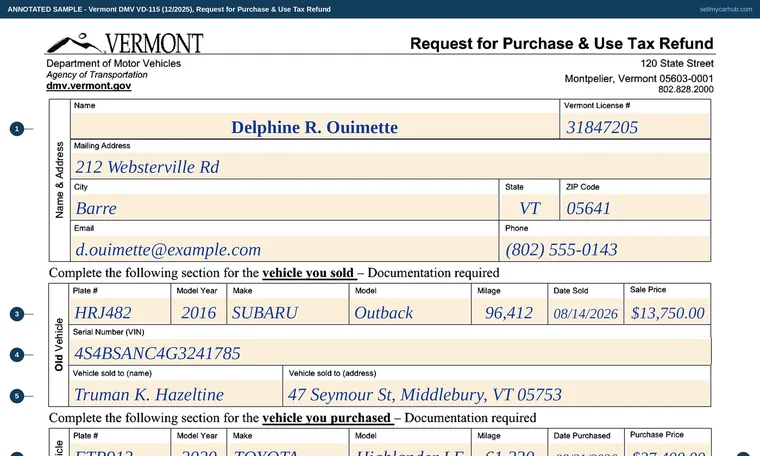Screen dimensions: 760x456
Task: Select the Model field containing Outback
Action: click(410, 311)
